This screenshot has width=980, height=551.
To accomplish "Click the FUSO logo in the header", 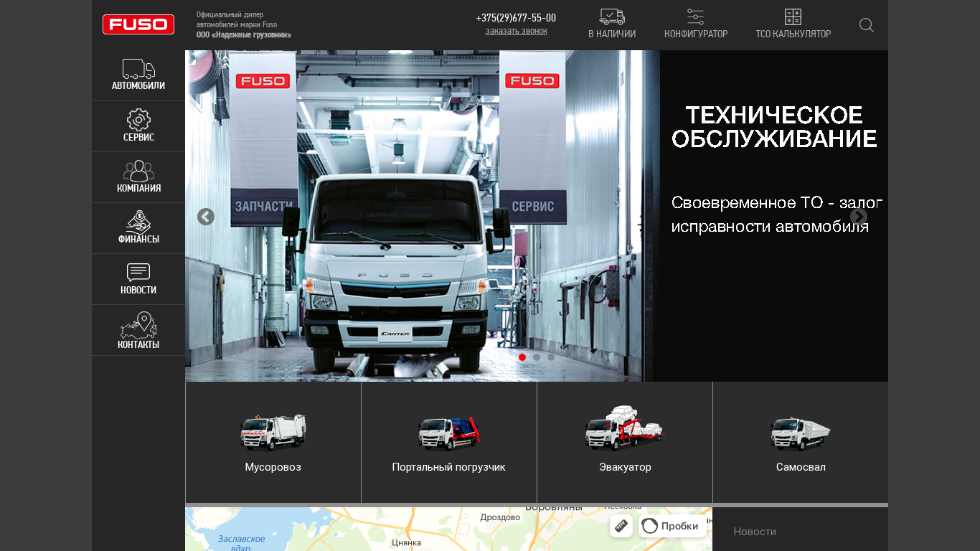I will point(138,24).
